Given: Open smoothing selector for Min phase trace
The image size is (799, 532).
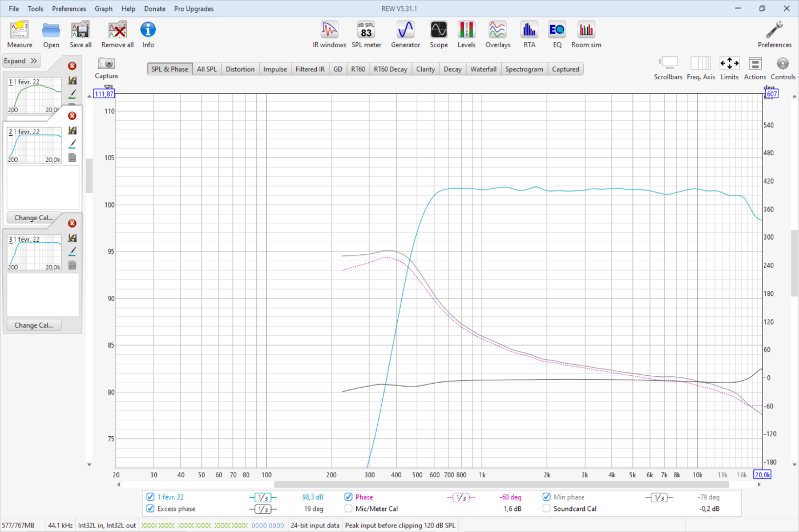Looking at the screenshot, I should pyautogui.click(x=659, y=498).
